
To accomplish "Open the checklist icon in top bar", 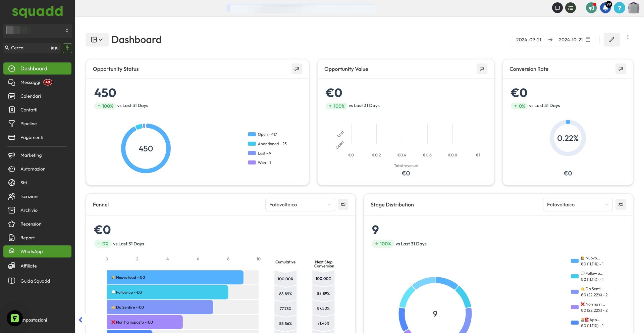I will click(x=570, y=8).
